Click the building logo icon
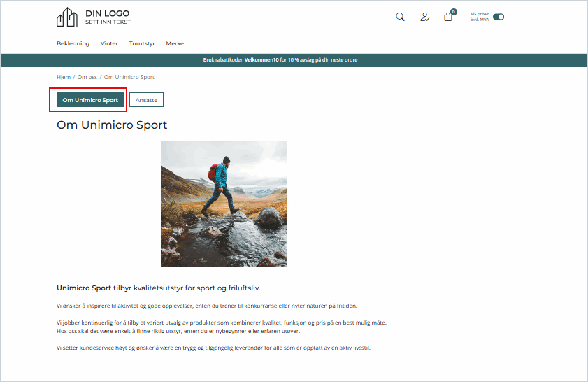The width and height of the screenshot is (588, 382). point(67,17)
